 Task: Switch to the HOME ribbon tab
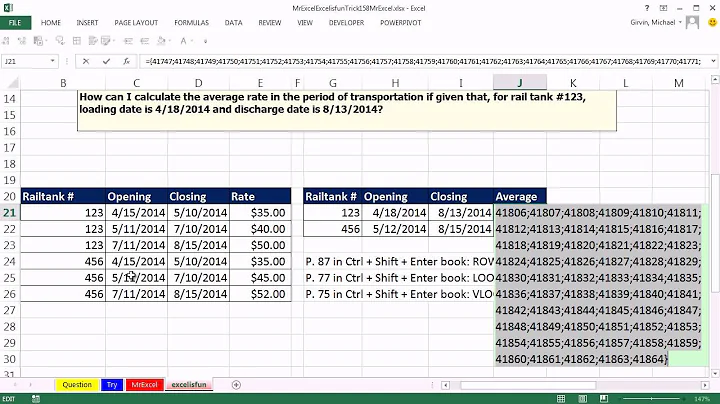pyautogui.click(x=51, y=22)
